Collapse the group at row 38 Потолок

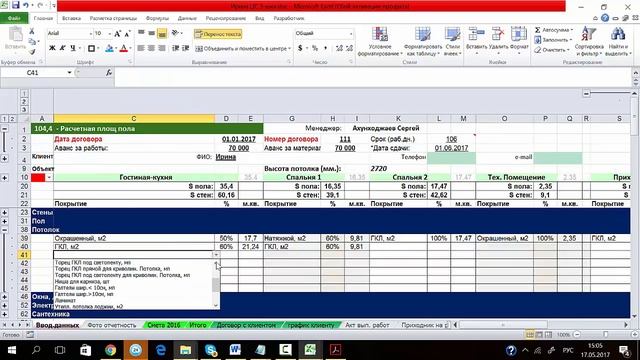pyautogui.click(x=4, y=230)
